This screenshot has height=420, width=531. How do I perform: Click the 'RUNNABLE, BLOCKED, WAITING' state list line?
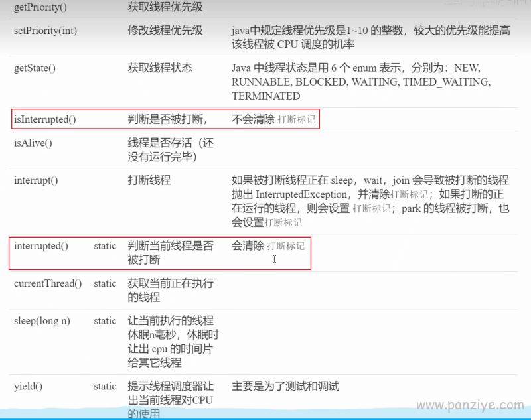361,82
